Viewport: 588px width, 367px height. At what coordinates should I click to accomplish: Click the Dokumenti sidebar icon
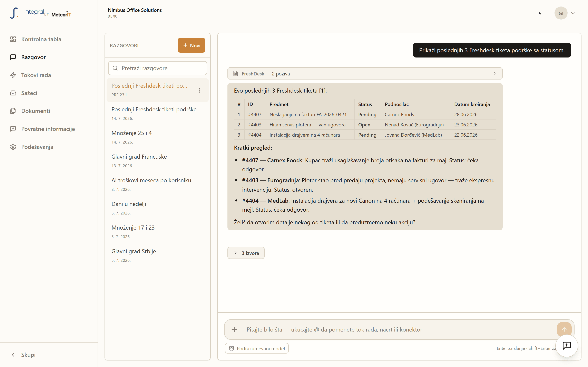(13, 111)
